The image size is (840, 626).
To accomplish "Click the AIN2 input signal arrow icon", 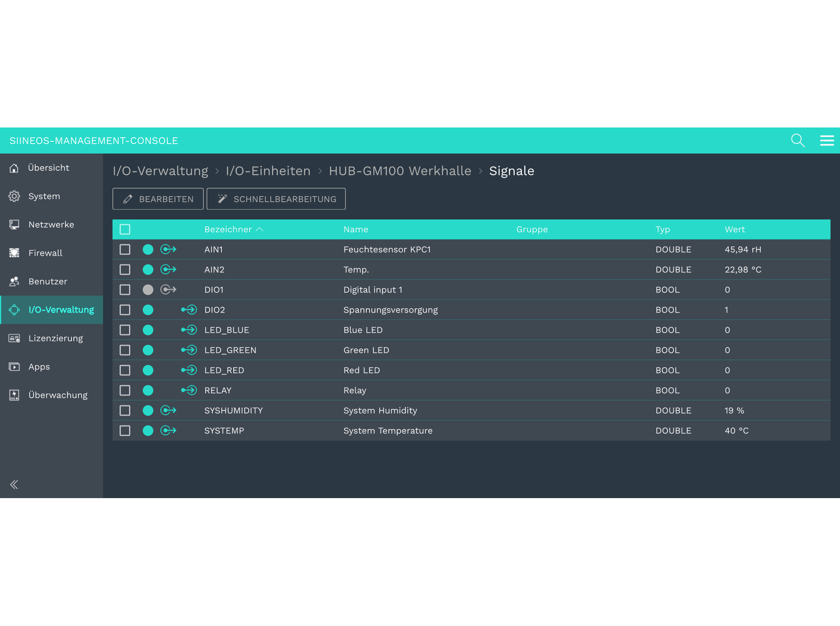I will (x=169, y=270).
